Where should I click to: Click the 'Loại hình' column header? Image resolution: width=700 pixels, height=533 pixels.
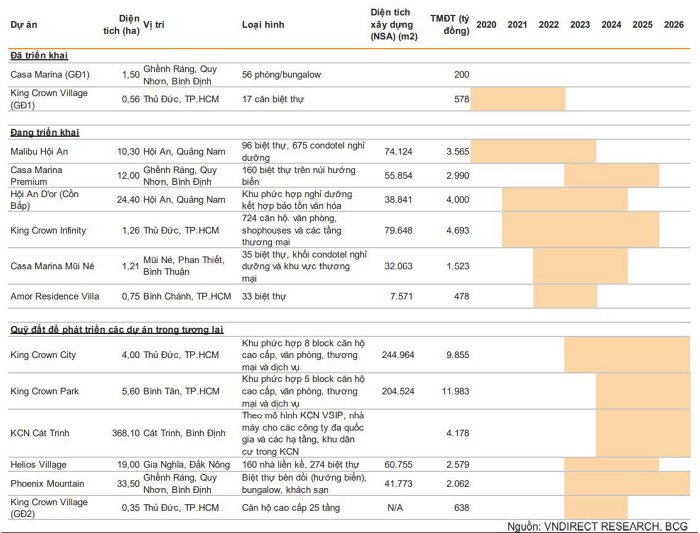coord(263,25)
